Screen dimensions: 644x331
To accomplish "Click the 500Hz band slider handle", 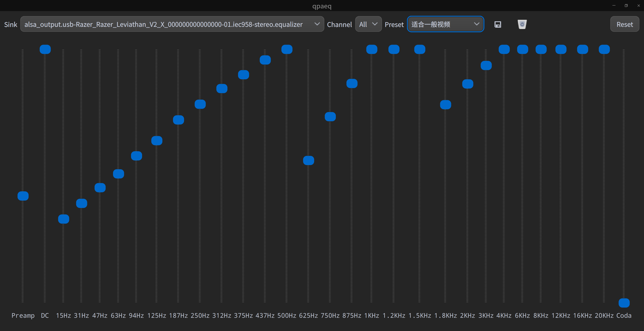I will (x=287, y=49).
